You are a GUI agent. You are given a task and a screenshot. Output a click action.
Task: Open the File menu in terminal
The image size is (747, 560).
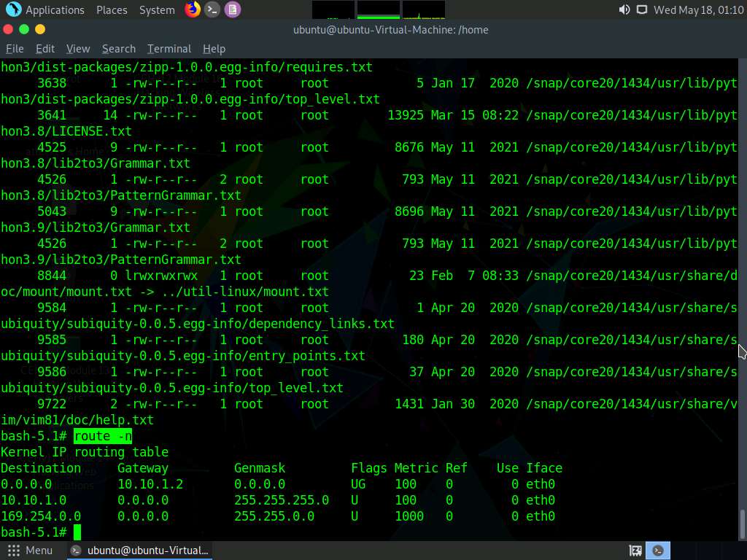click(x=15, y=49)
